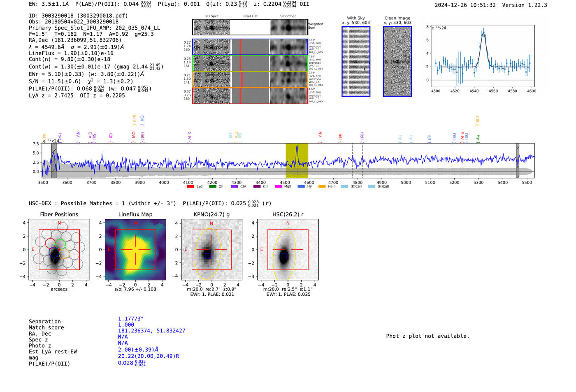The height and width of the screenshot is (392, 576).
Task: Click the red crosshair center in Lineflux Map
Action: [135, 250]
